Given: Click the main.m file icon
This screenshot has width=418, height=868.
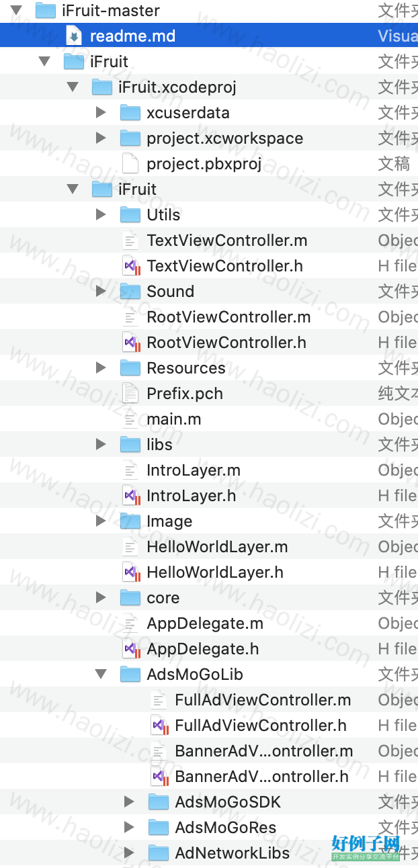Looking at the screenshot, I should tap(130, 419).
